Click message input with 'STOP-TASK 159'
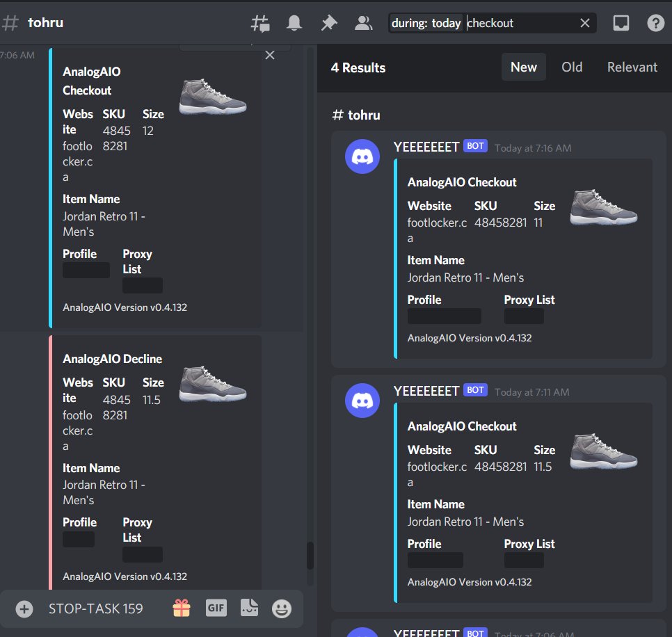Image resolution: width=672 pixels, height=637 pixels. (95, 608)
